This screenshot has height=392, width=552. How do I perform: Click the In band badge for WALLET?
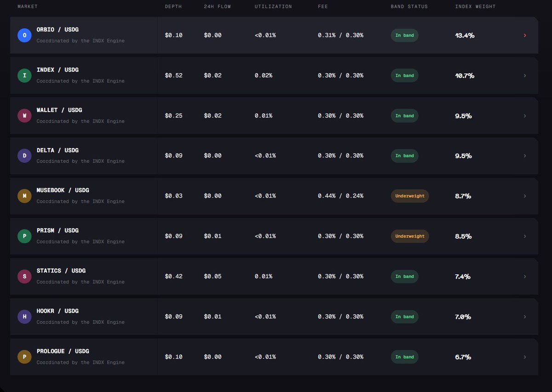pos(405,116)
